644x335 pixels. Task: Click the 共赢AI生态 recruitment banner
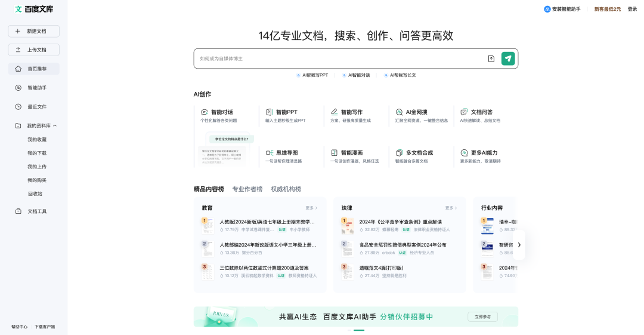(x=355, y=316)
